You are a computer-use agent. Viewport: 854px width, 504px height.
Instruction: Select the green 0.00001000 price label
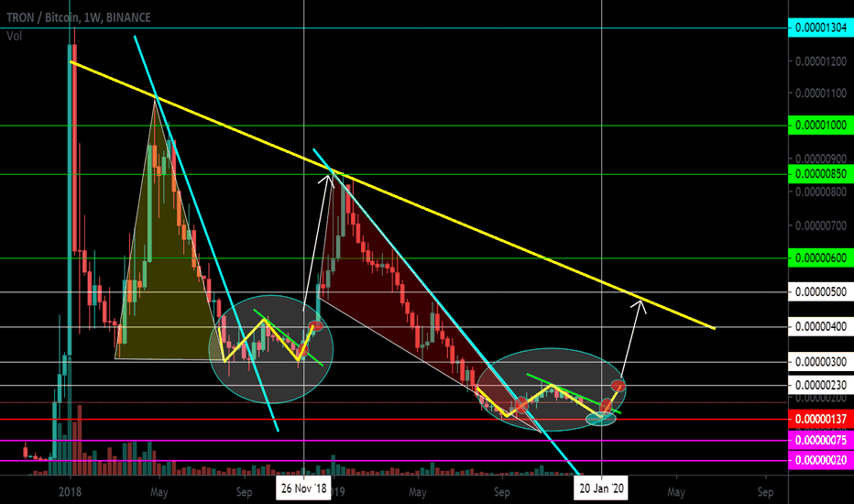[x=821, y=126]
